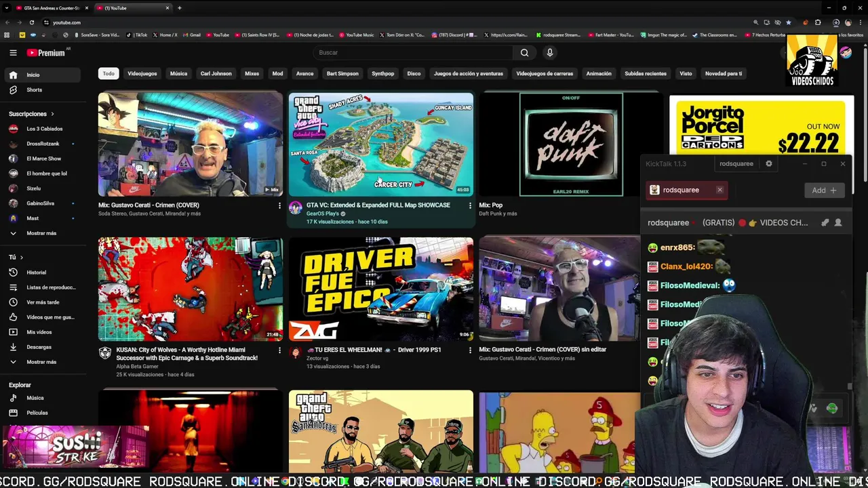The image size is (868, 488).
Task: Open Chrome tab search dropdown
Action: pyautogui.click(x=7, y=8)
